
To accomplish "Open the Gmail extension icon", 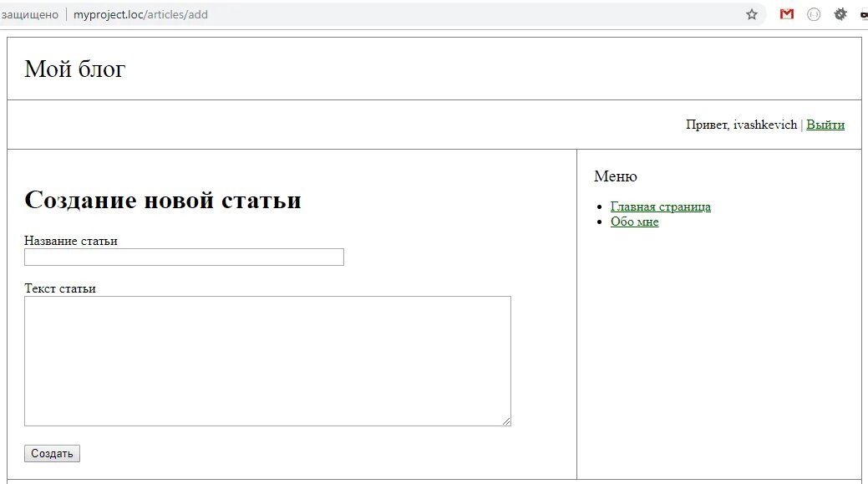I will 787,14.
